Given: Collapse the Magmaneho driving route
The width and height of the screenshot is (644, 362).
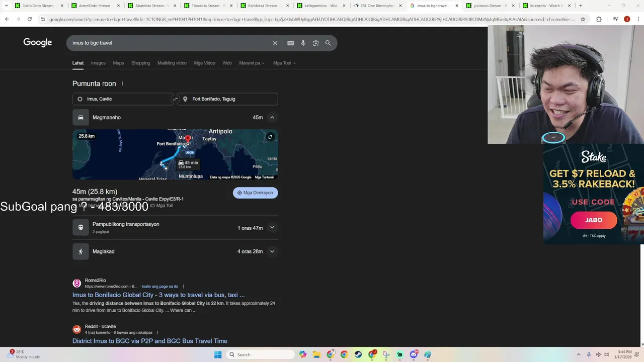Looking at the screenshot, I should [x=272, y=118].
